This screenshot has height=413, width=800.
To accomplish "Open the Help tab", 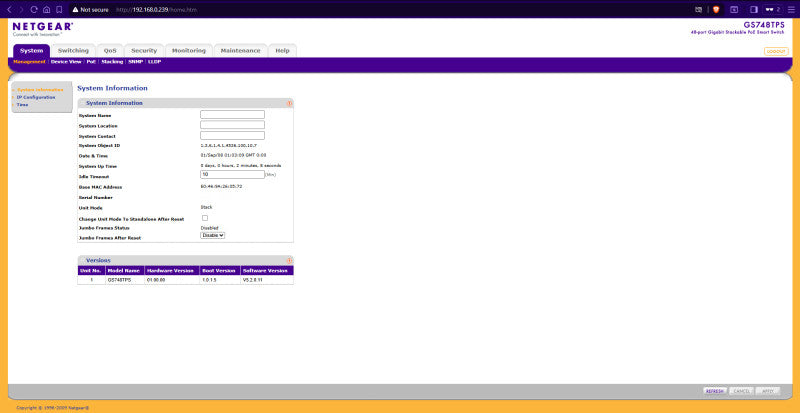I will click(282, 51).
